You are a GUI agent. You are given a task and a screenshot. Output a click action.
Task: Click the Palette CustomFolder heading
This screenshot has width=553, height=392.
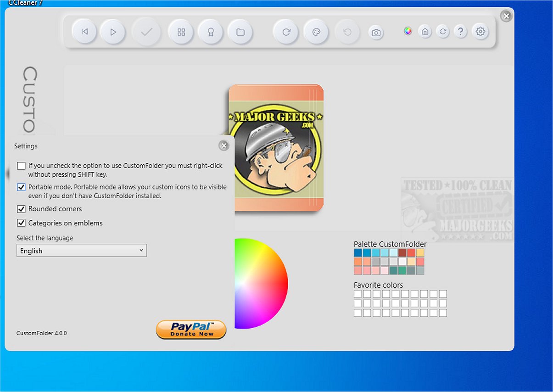[x=390, y=244]
